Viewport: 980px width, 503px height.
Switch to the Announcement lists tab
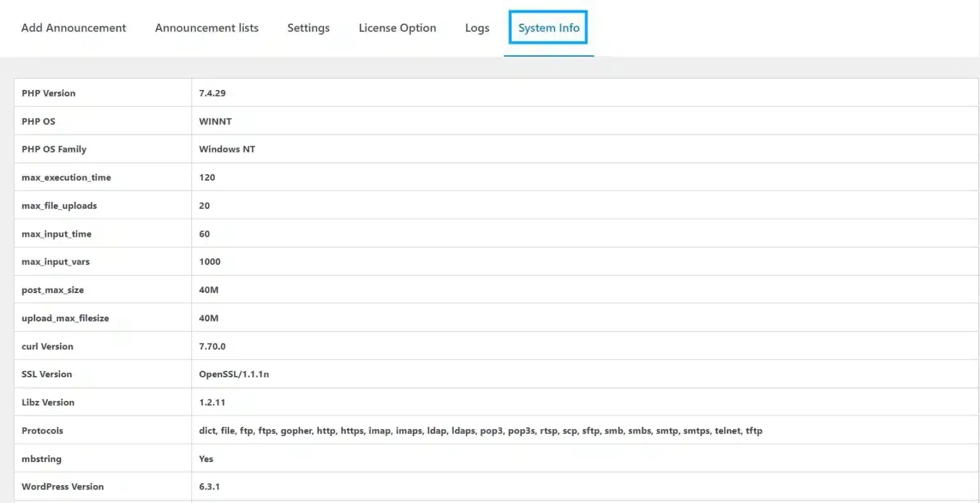tap(207, 27)
